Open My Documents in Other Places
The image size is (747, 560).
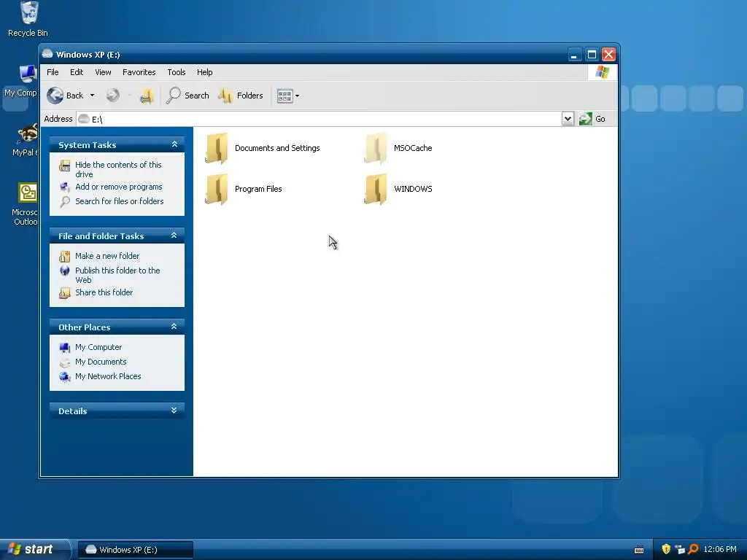click(101, 362)
